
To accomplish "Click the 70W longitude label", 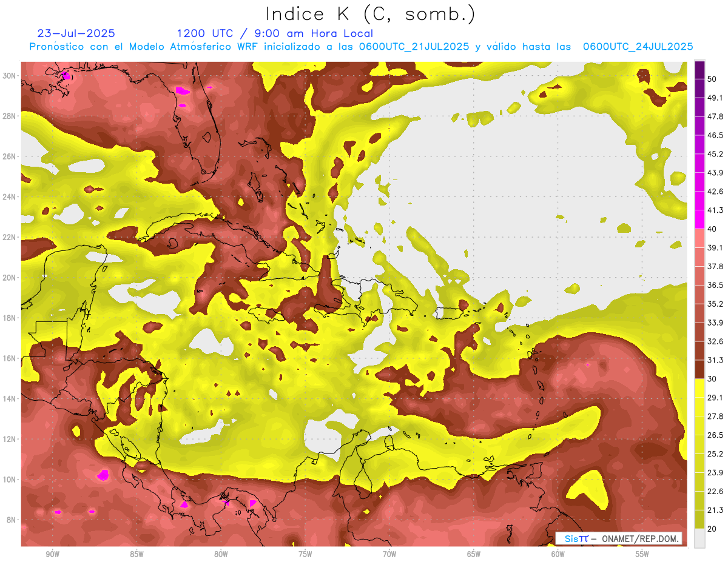I will pos(389,554).
